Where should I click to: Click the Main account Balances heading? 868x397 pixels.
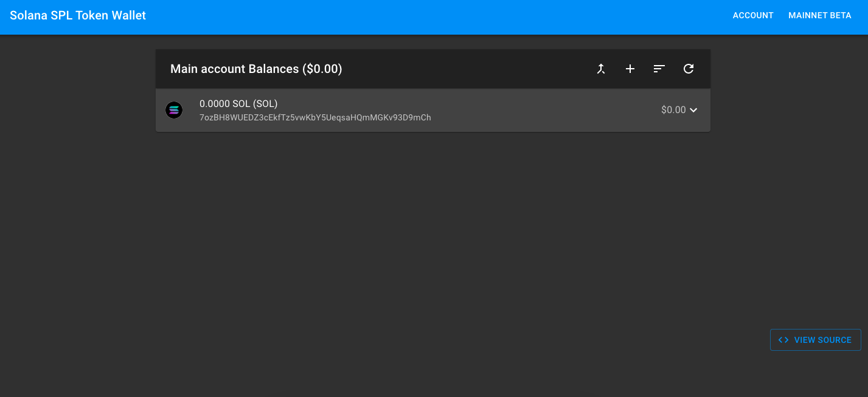256,69
